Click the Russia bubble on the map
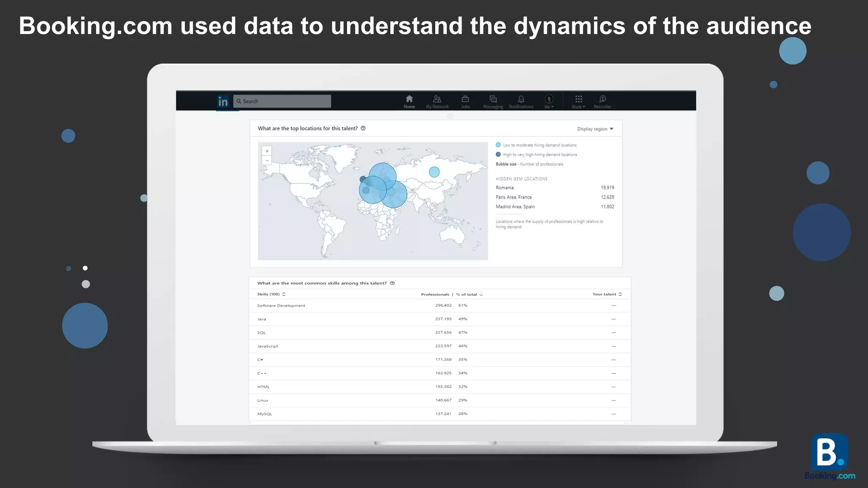868x488 pixels. point(434,172)
